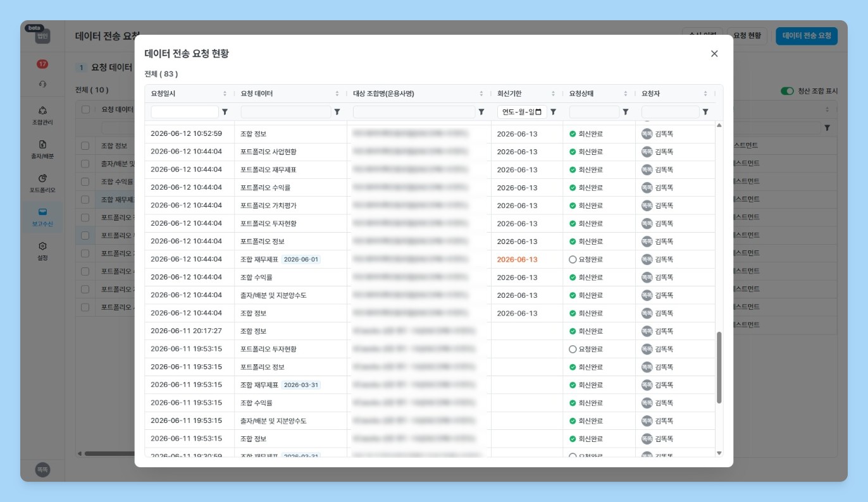Click the filter funnel in background table's right column
The height and width of the screenshot is (502, 868).
pyautogui.click(x=827, y=128)
